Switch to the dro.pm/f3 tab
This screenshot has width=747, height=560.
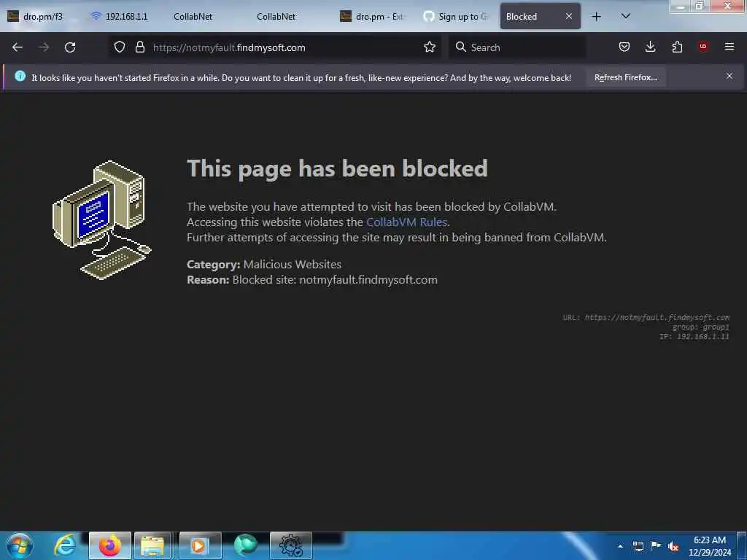(43, 17)
